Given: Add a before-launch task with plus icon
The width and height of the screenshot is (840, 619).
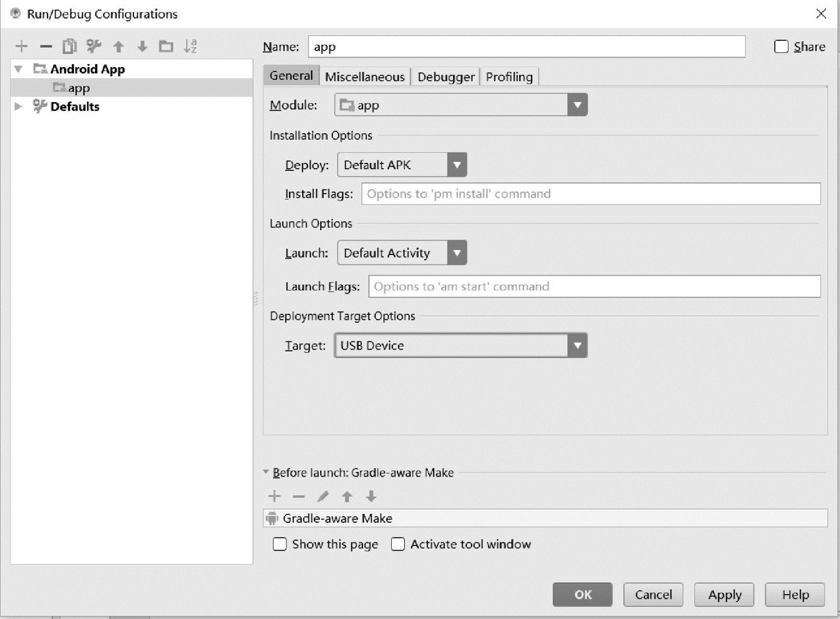Looking at the screenshot, I should point(275,496).
